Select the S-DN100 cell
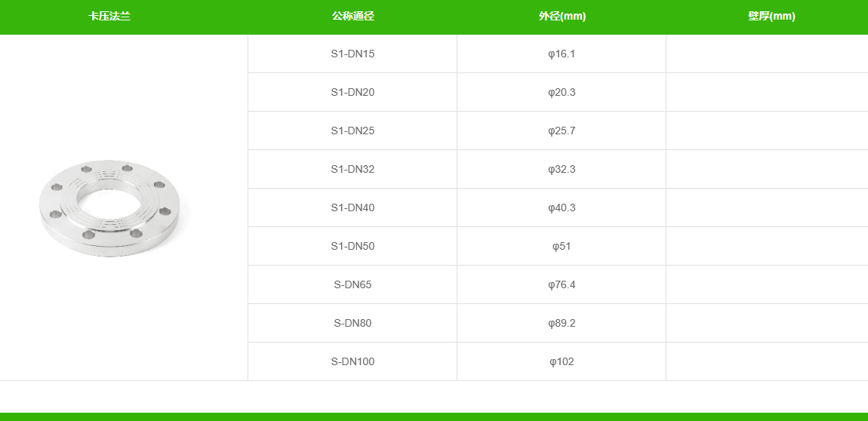This screenshot has width=868, height=421. click(x=352, y=362)
